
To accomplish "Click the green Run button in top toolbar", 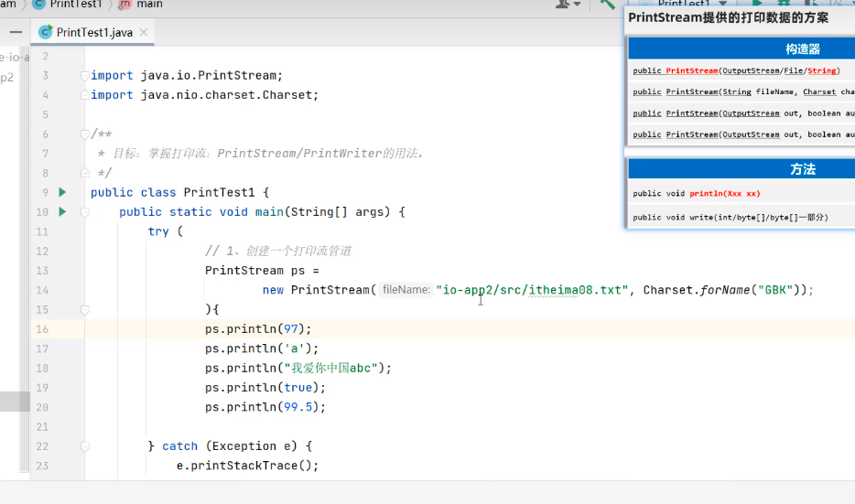I will [x=756, y=4].
